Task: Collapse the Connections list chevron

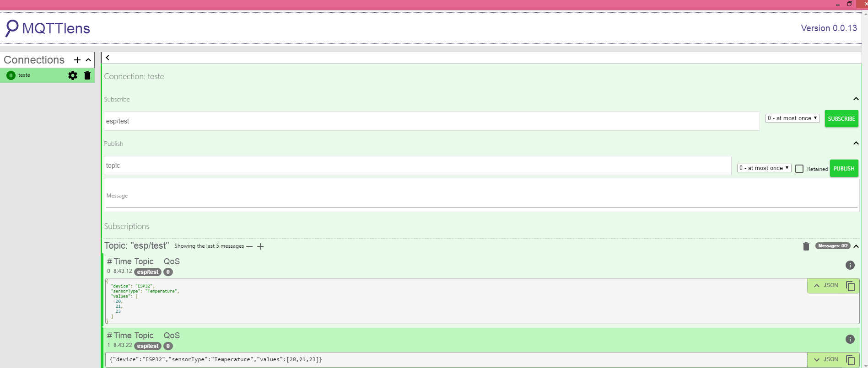Action: 88,60
